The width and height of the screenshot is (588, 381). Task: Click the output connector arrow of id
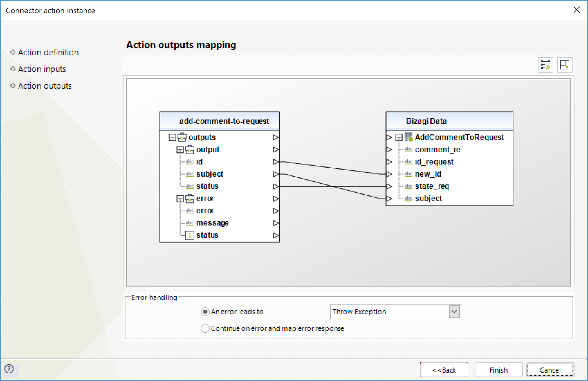pos(276,162)
